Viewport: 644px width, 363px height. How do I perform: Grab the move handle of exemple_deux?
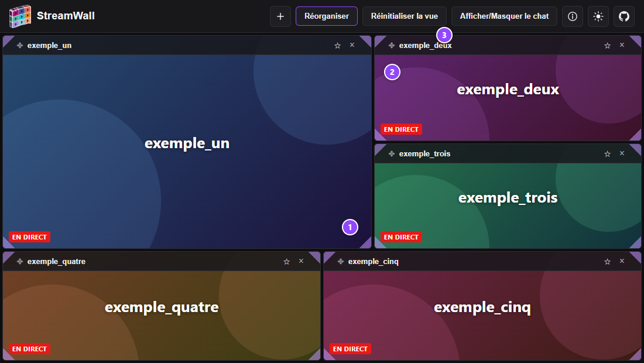[x=392, y=46]
